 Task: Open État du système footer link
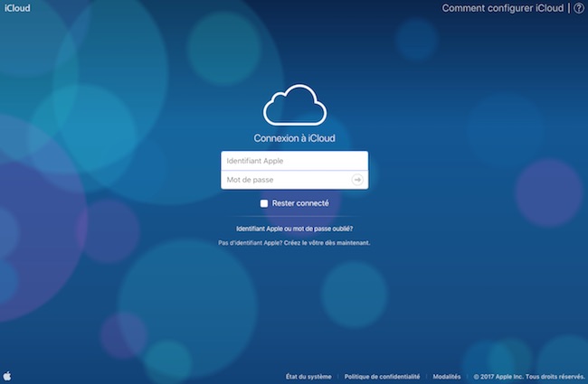(308, 377)
